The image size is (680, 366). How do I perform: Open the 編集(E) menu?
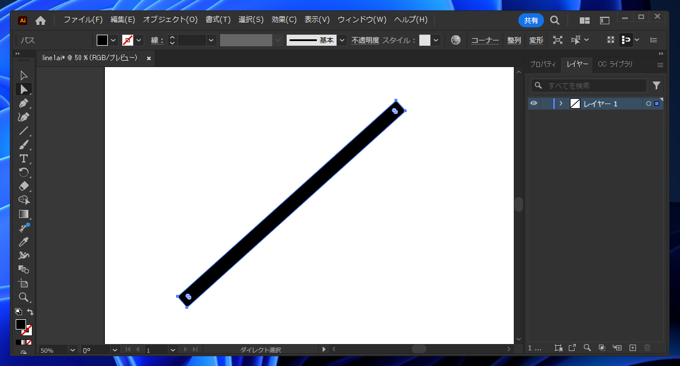pyautogui.click(x=123, y=20)
